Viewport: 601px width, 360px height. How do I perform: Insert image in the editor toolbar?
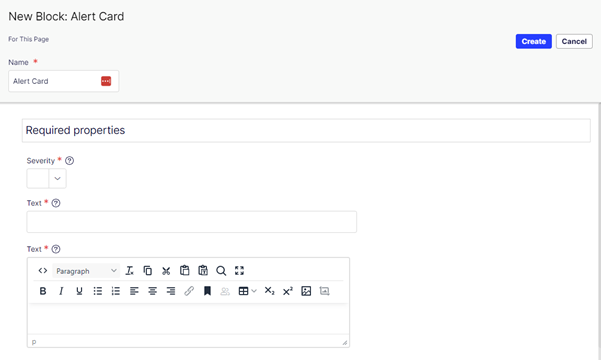click(x=306, y=291)
